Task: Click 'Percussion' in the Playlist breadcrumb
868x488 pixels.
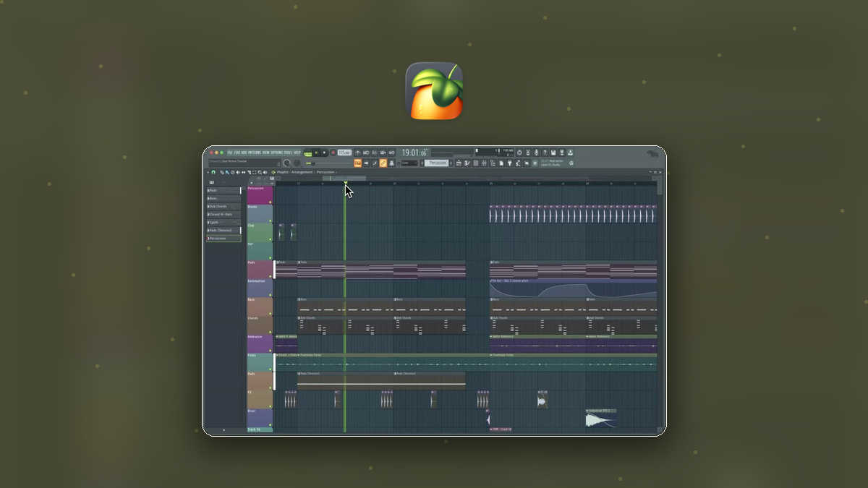Action: 325,172
